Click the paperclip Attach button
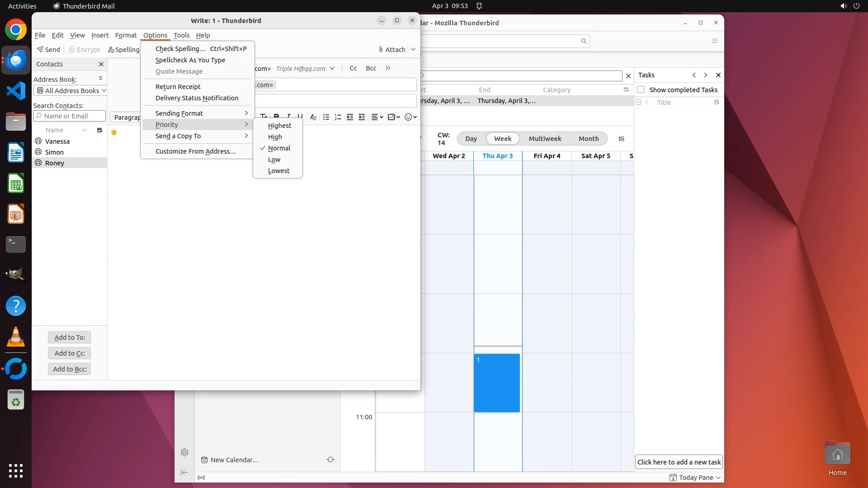Image resolution: width=868 pixels, height=488 pixels. [x=392, y=49]
